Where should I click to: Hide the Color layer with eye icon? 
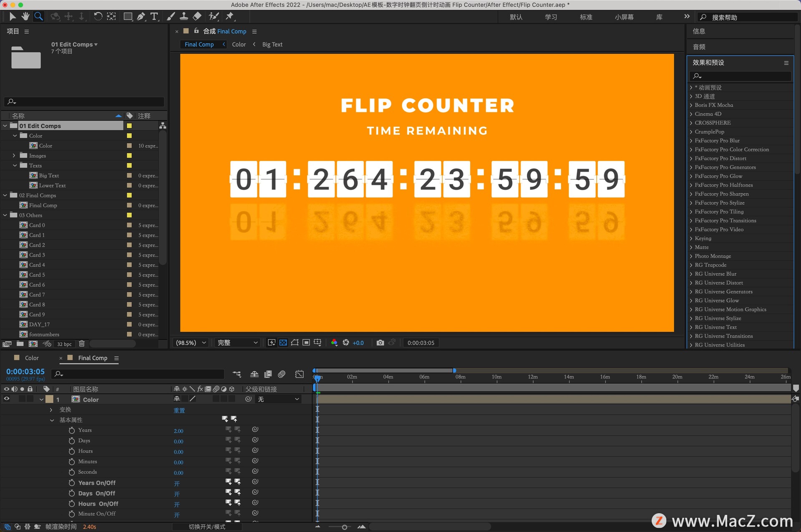pos(6,399)
